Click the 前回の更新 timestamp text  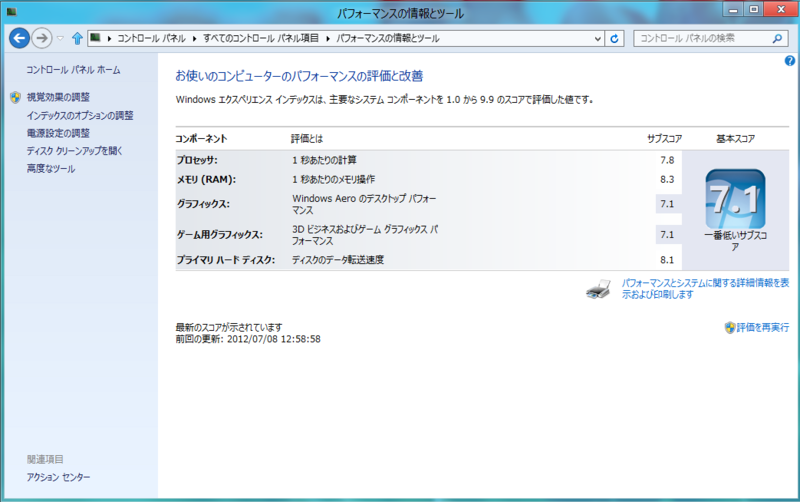click(x=248, y=339)
